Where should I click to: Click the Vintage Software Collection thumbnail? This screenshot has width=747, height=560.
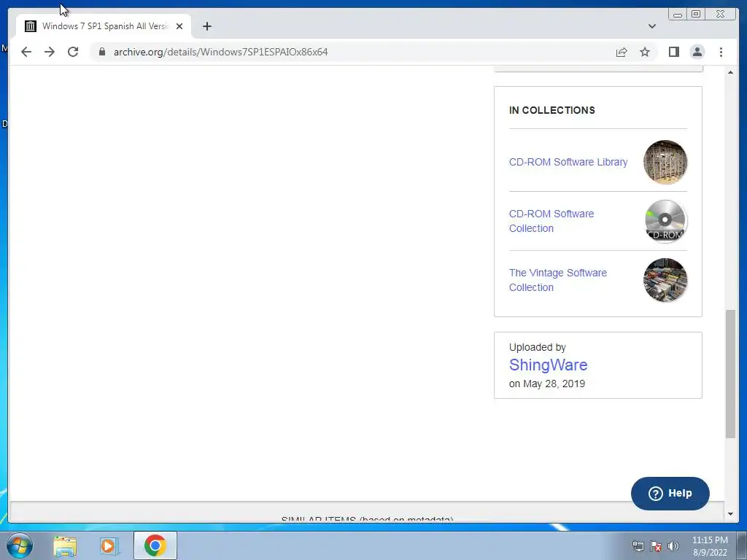tap(665, 280)
